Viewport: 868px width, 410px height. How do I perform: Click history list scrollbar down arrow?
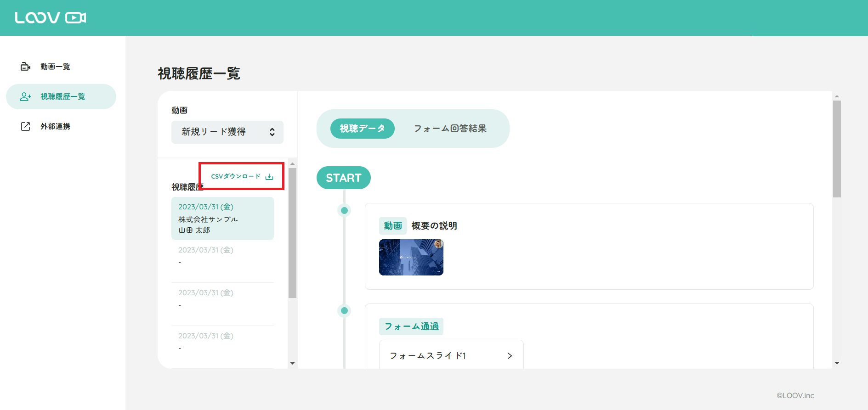[293, 363]
